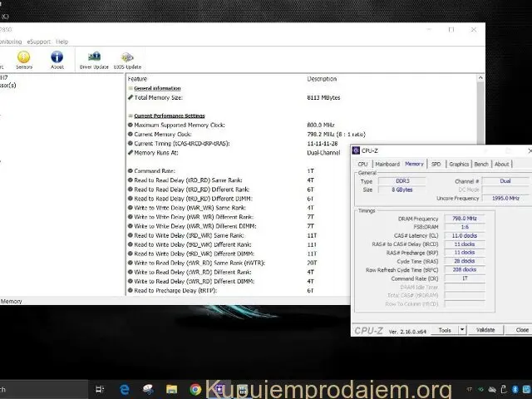Open the eSupport menu
The image size is (532, 399).
click(39, 42)
